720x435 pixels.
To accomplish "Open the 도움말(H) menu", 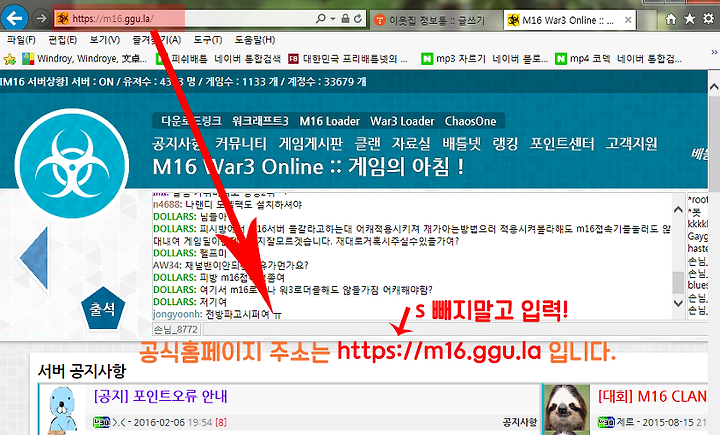I will [x=255, y=40].
